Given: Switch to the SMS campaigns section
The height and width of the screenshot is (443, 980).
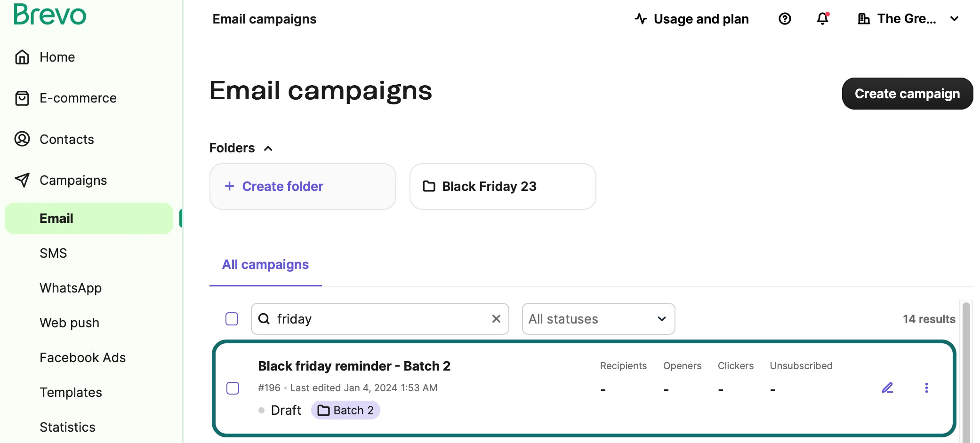Looking at the screenshot, I should point(53,253).
